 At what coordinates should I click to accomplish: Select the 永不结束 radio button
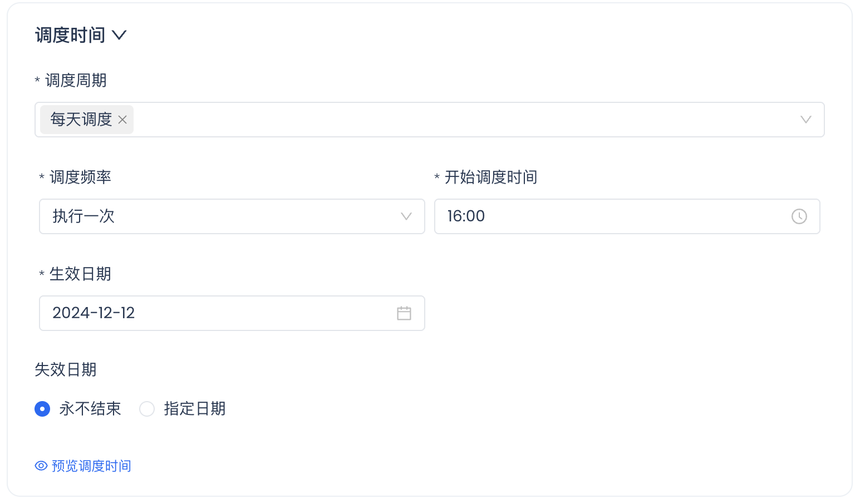[x=42, y=409]
